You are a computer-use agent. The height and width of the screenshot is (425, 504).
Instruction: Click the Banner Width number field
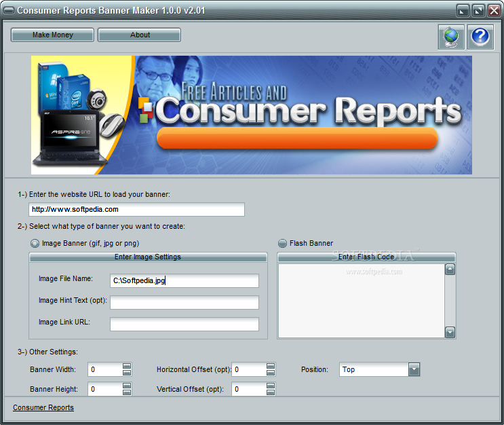click(x=105, y=369)
